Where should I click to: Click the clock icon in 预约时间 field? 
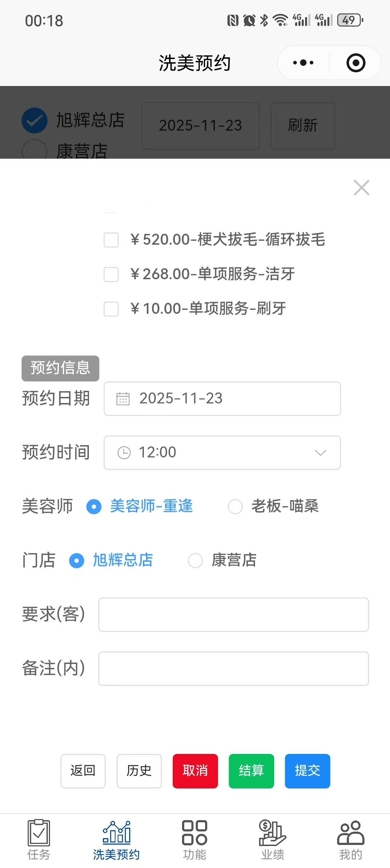(124, 453)
